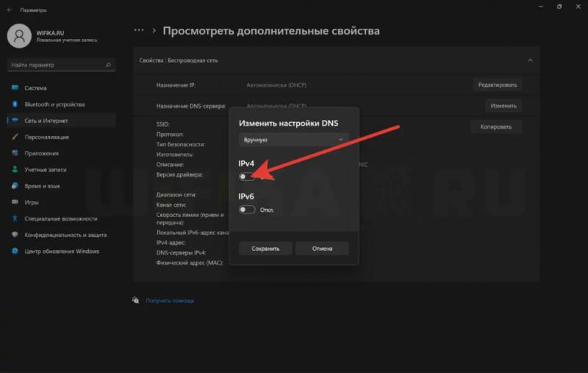Open the Вручную dropdown in DNS dialog

tap(293, 140)
